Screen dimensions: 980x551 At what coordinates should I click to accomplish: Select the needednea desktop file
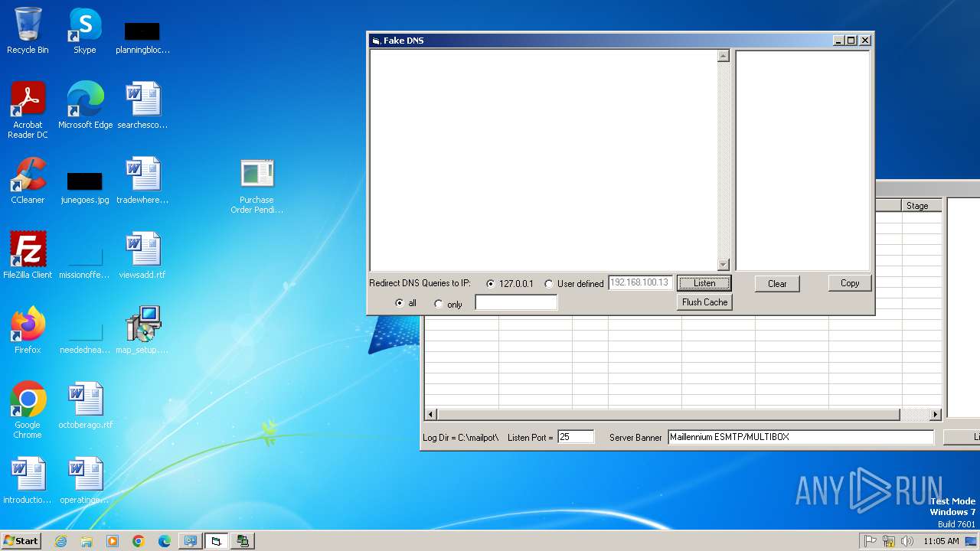coord(85,337)
